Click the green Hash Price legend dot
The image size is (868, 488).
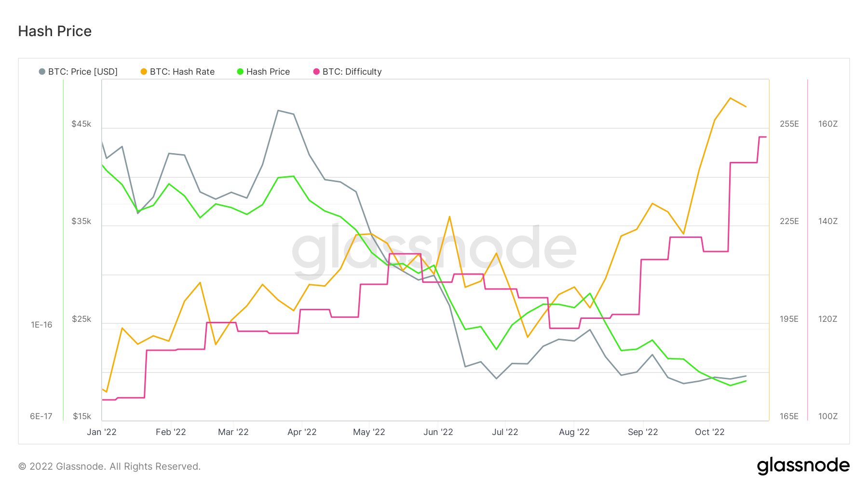(x=240, y=72)
